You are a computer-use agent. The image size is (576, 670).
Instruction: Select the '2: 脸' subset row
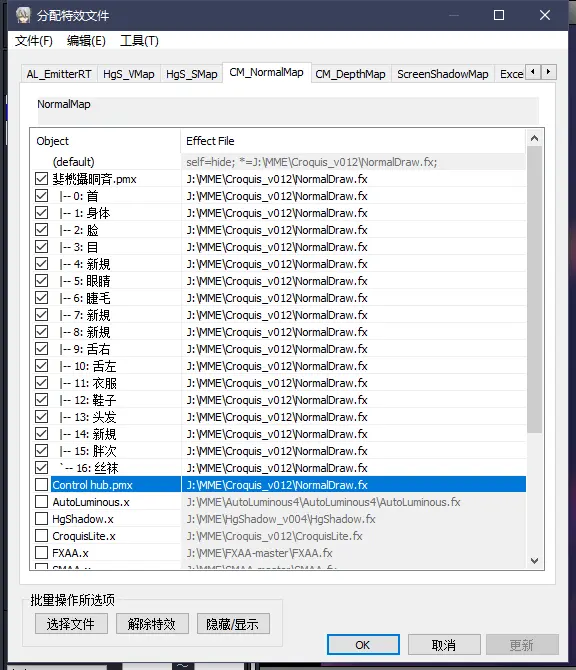[x=278, y=230]
